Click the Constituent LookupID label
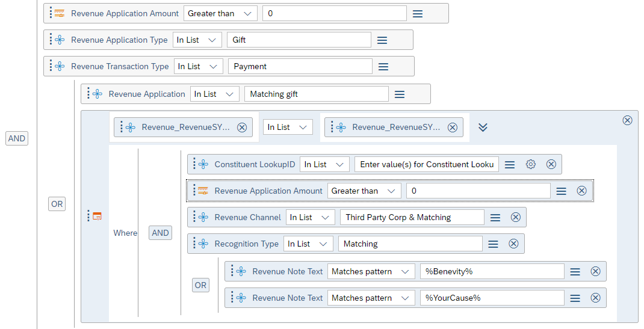The width and height of the screenshot is (644, 329). pyautogui.click(x=255, y=165)
